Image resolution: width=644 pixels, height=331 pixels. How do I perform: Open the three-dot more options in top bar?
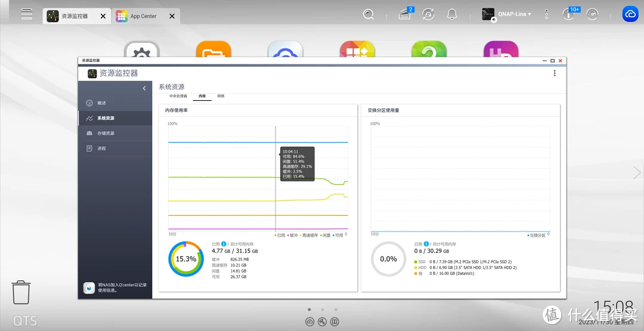(x=547, y=14)
